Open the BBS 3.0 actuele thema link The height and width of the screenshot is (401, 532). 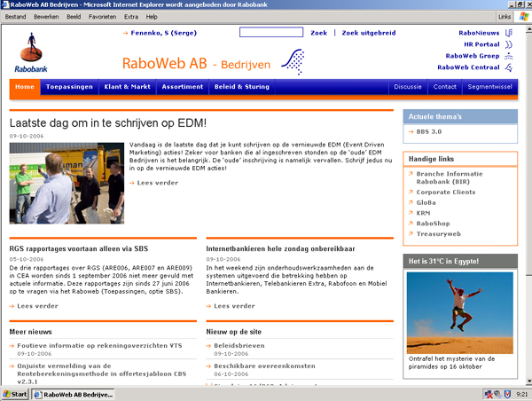click(x=429, y=132)
